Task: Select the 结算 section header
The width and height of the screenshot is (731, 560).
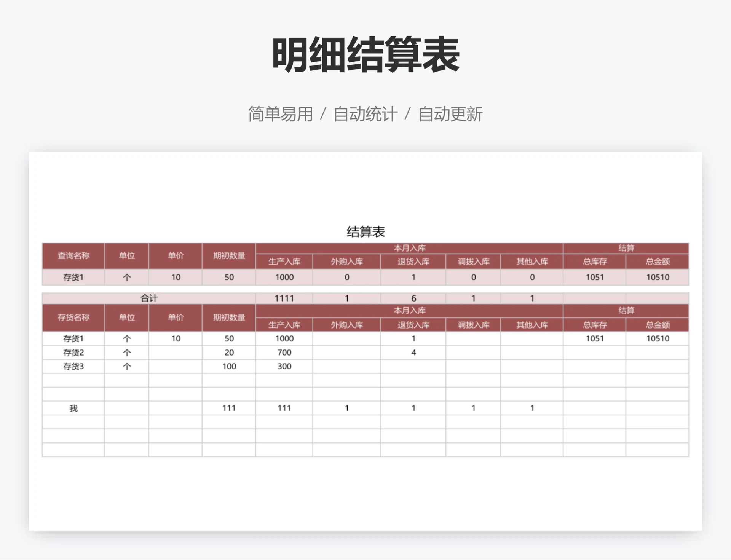Action: tap(626, 247)
